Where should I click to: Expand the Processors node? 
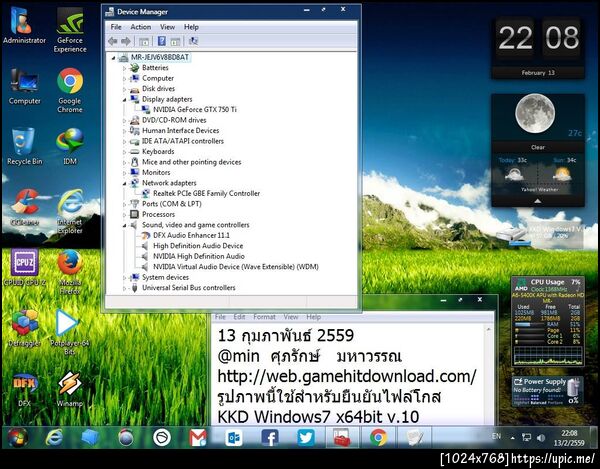(x=124, y=215)
